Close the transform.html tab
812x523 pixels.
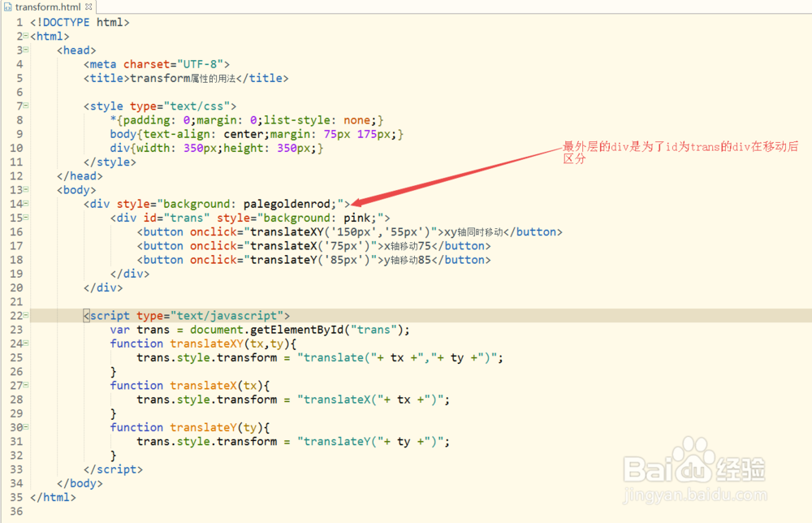89,6
